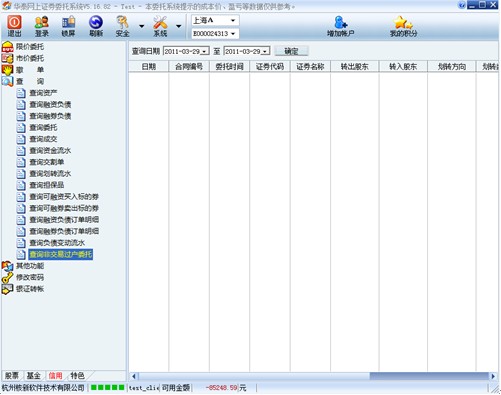Image resolution: width=501 pixels, height=395 pixels.
Task: Open 修改密码 change password item
Action: [30, 277]
